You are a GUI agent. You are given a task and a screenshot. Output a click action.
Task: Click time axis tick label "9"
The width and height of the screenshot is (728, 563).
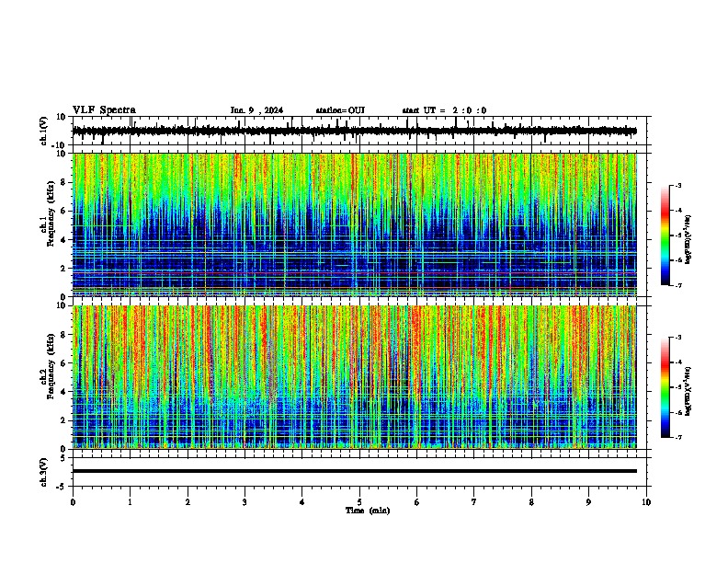[x=588, y=502]
